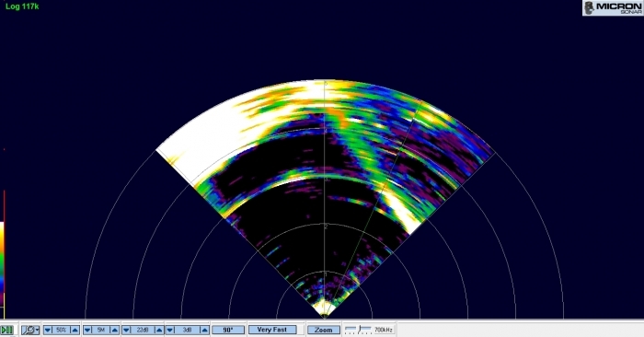Open the wrench tools dropdown
The image size is (644, 337).
point(30,330)
